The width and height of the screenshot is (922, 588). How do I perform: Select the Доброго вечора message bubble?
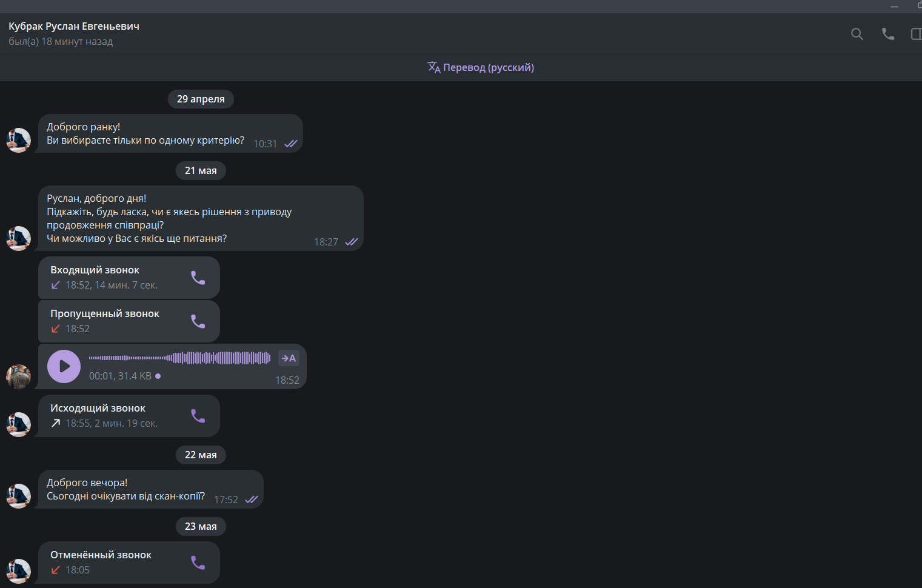coord(151,489)
